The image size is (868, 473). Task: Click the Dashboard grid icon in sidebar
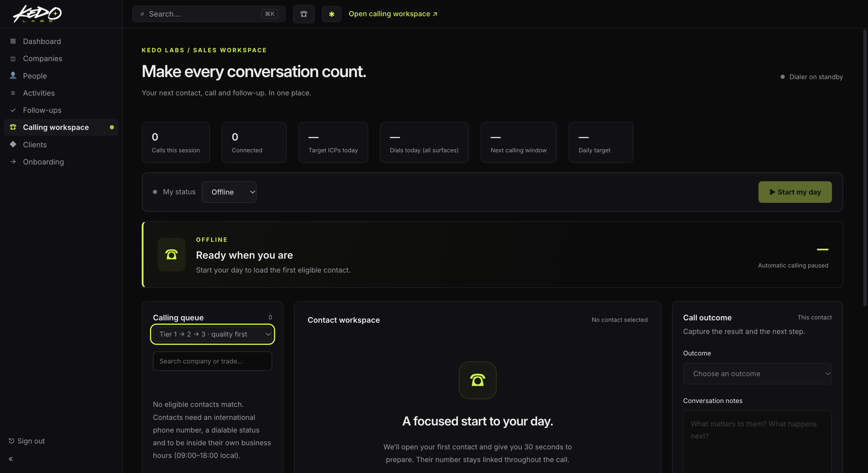(13, 41)
